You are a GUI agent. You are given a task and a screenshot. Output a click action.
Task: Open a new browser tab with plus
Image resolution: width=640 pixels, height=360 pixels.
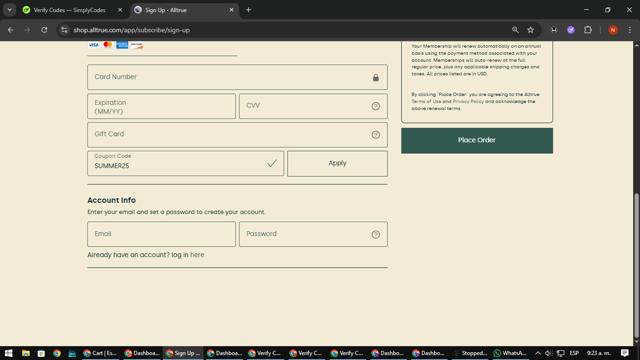point(248,10)
